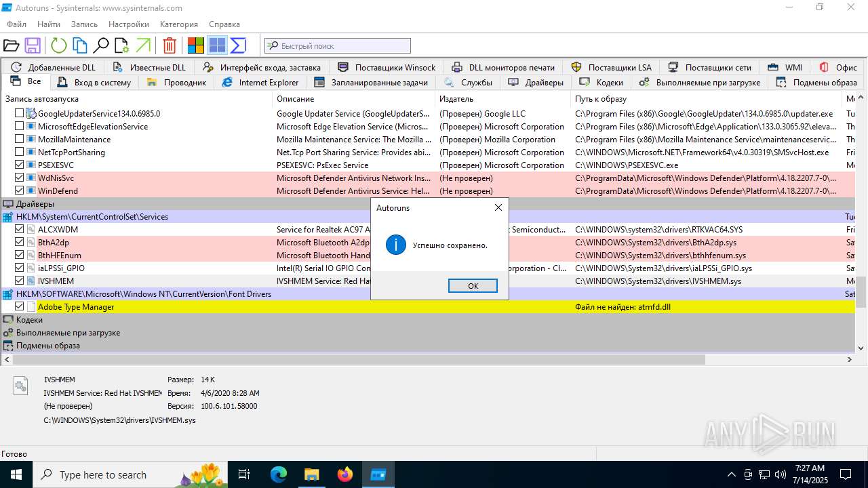The width and height of the screenshot is (868, 488).
Task: Open the Категория menu
Action: click(x=179, y=24)
